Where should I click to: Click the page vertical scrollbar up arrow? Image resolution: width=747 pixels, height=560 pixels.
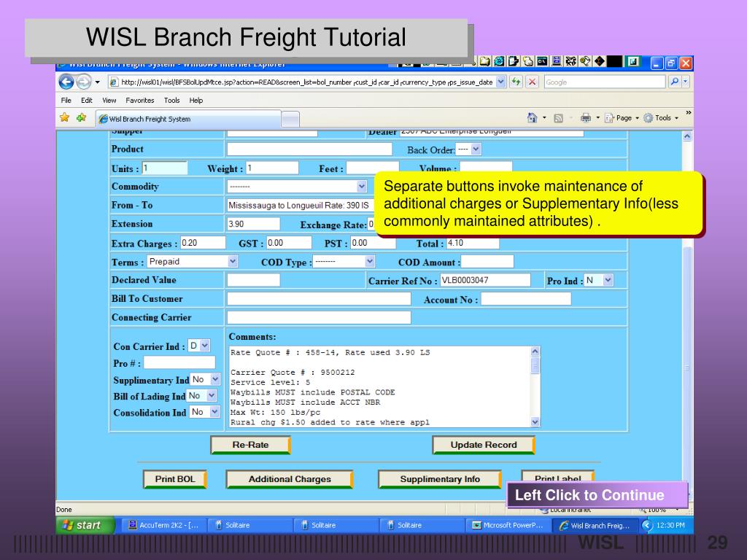687,136
